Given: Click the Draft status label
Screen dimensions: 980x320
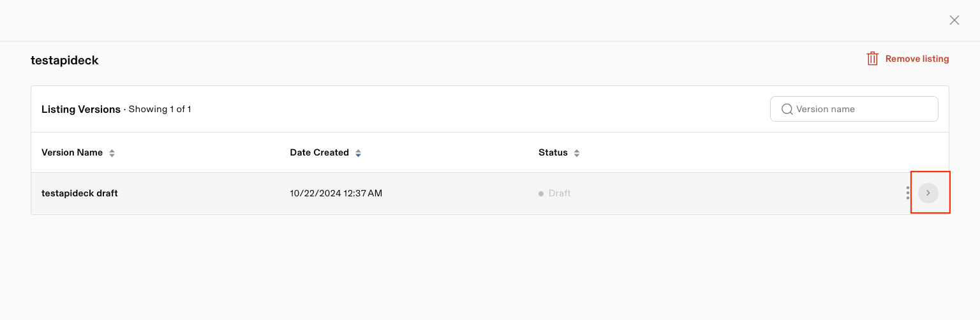Looking at the screenshot, I should click(x=560, y=193).
